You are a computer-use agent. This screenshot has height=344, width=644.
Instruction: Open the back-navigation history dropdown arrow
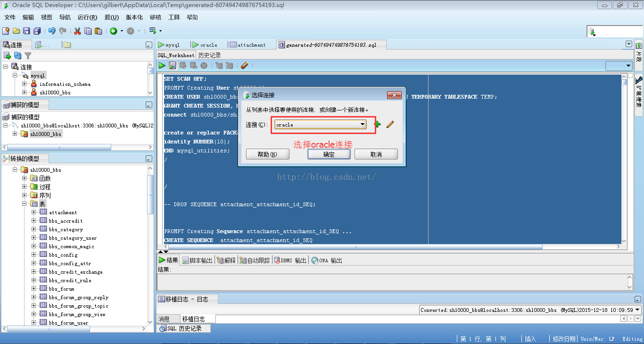[x=122, y=31]
